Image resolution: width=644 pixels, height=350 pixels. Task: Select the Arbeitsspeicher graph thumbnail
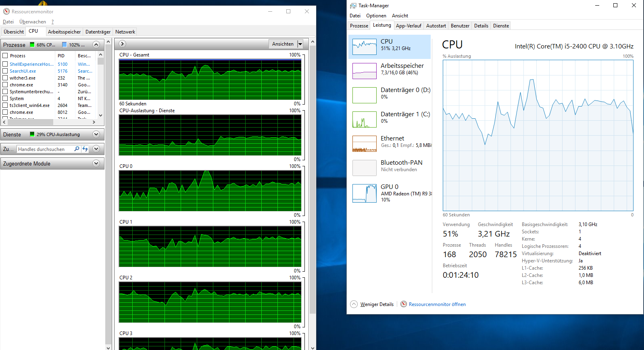(x=365, y=71)
